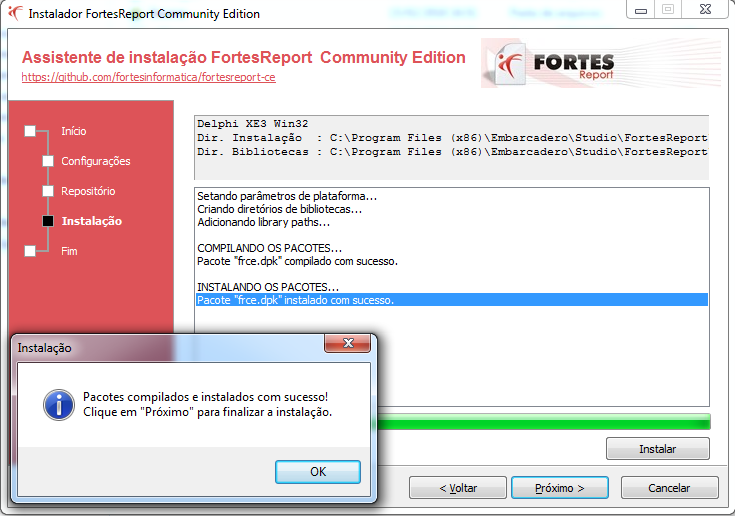This screenshot has height=516, width=735.
Task: Click the 'Clique em "Próximo" para finalizar' message line
Action: pyautogui.click(x=207, y=412)
